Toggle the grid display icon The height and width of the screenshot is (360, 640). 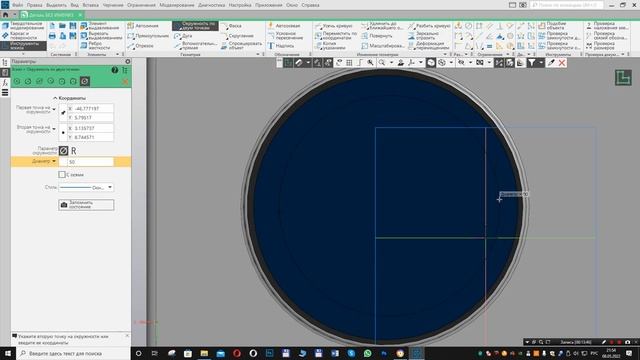(349, 63)
